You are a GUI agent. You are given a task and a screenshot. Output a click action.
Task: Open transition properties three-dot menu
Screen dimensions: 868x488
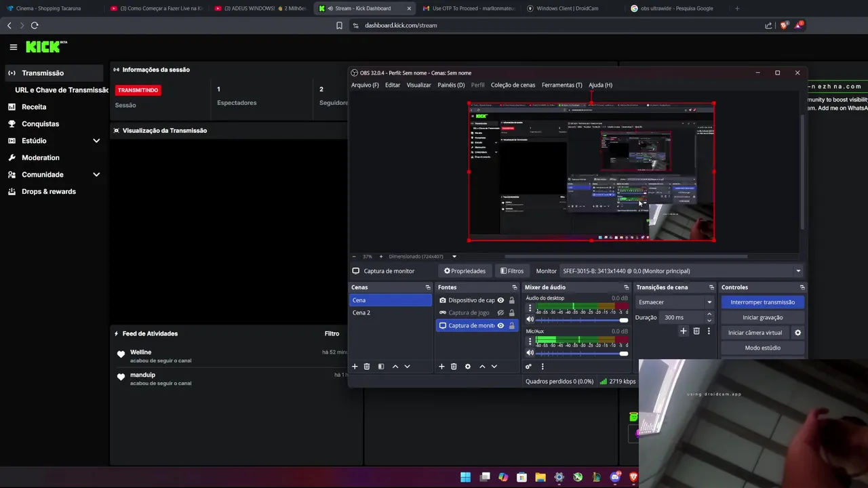[709, 331]
